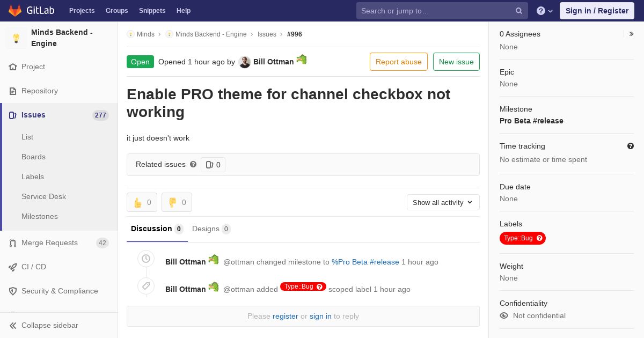Click the thumbs up reaction button

pyautogui.click(x=142, y=202)
